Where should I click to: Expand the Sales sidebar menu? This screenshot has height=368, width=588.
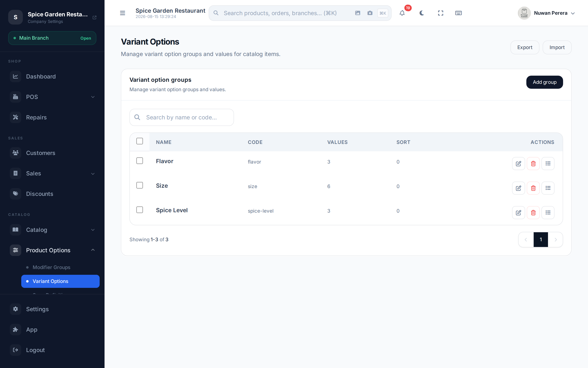[52, 174]
